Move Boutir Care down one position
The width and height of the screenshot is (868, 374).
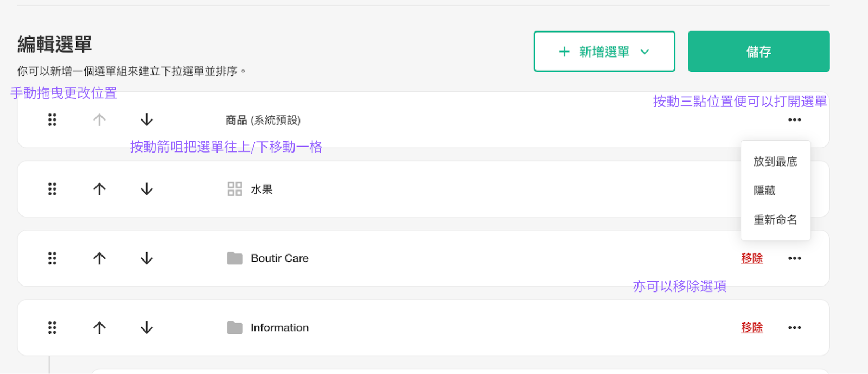pos(146,258)
